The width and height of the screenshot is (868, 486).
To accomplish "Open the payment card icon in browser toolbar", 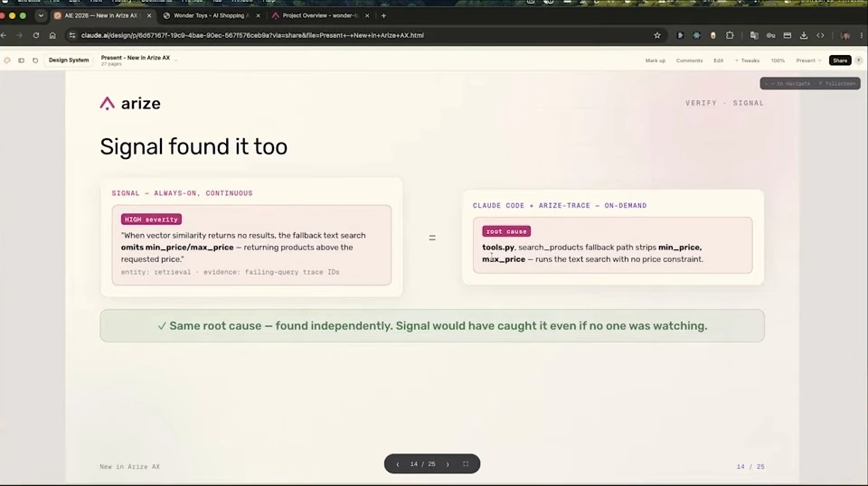I will point(788,35).
